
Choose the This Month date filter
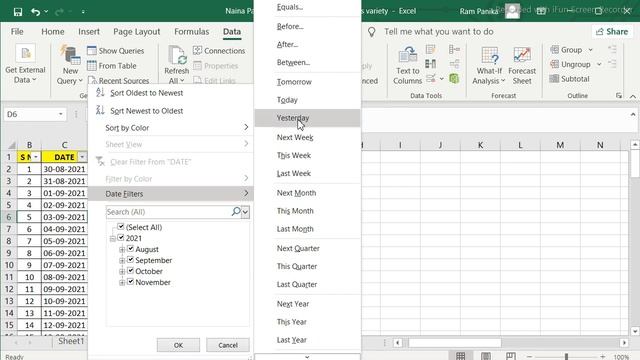tap(308, 211)
